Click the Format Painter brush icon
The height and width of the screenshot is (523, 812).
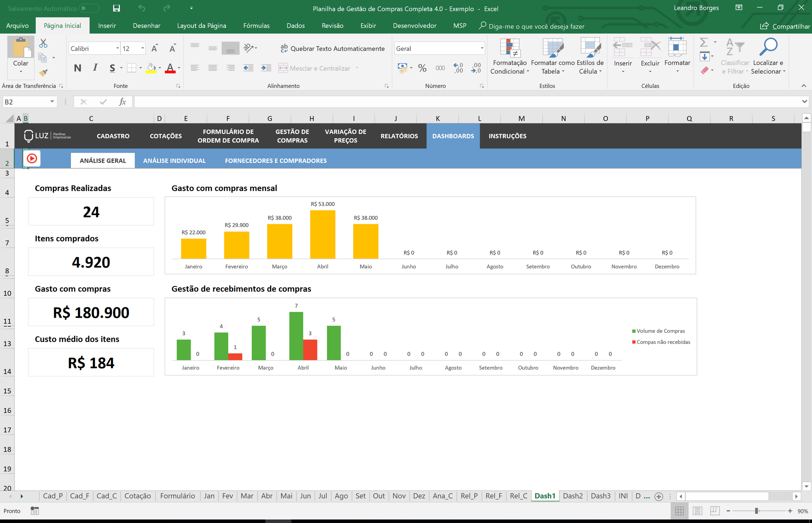pyautogui.click(x=43, y=73)
